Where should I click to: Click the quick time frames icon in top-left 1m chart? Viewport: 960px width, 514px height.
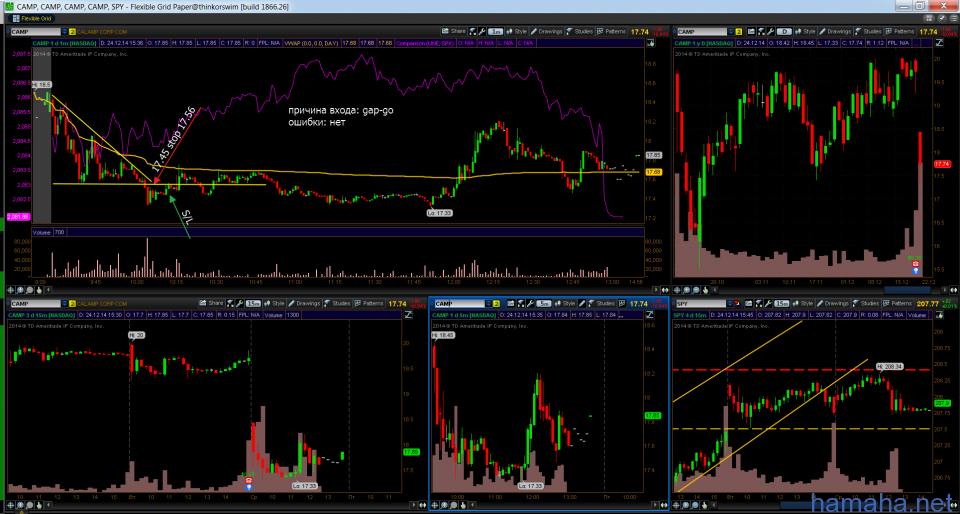click(x=471, y=31)
